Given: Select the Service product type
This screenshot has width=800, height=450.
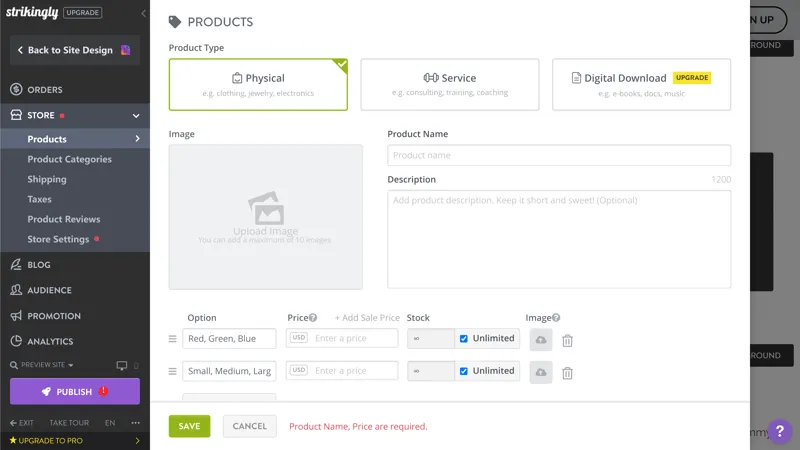Looking at the screenshot, I should click(449, 84).
